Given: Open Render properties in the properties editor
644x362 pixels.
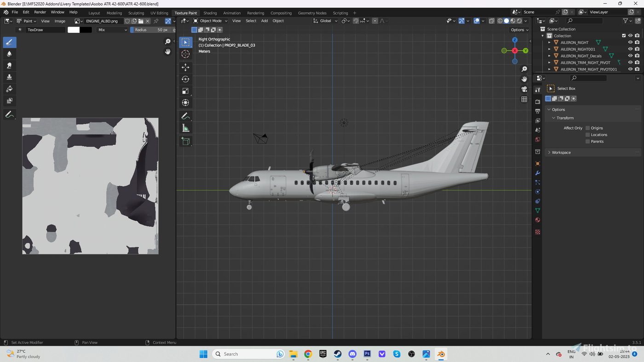Looking at the screenshot, I should tap(537, 101).
